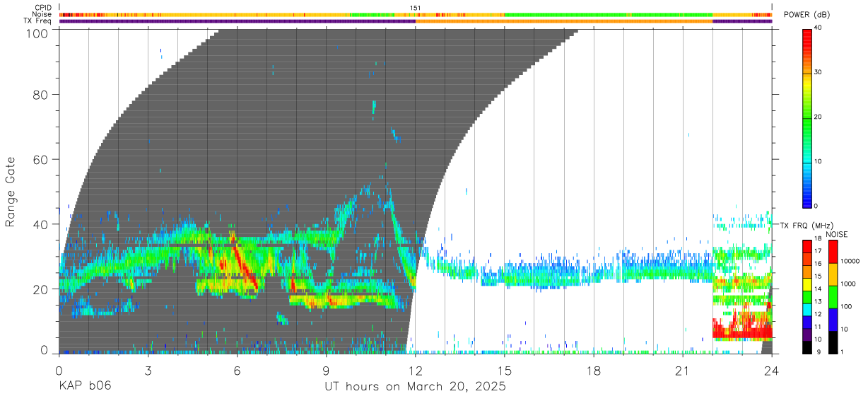Pick the 15 MHz tick label
868x401 pixels.
pyautogui.click(x=819, y=276)
